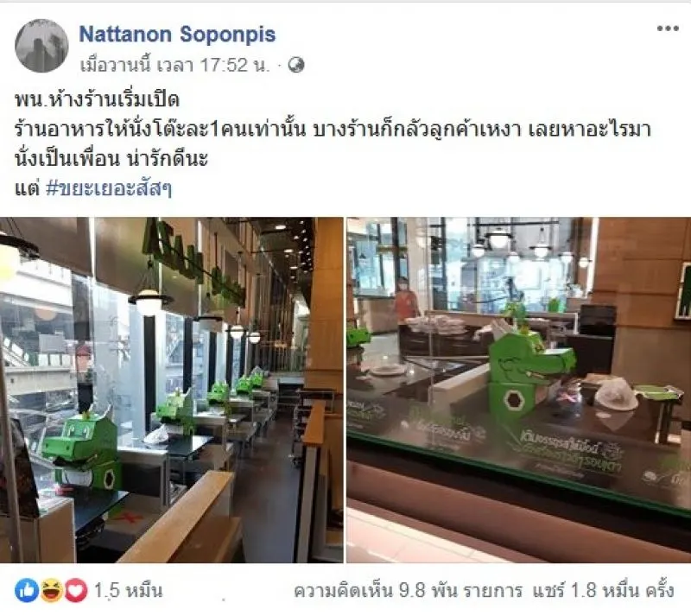Click the large green dinosaur head in right photo
The image size is (691, 616).
click(530, 368)
